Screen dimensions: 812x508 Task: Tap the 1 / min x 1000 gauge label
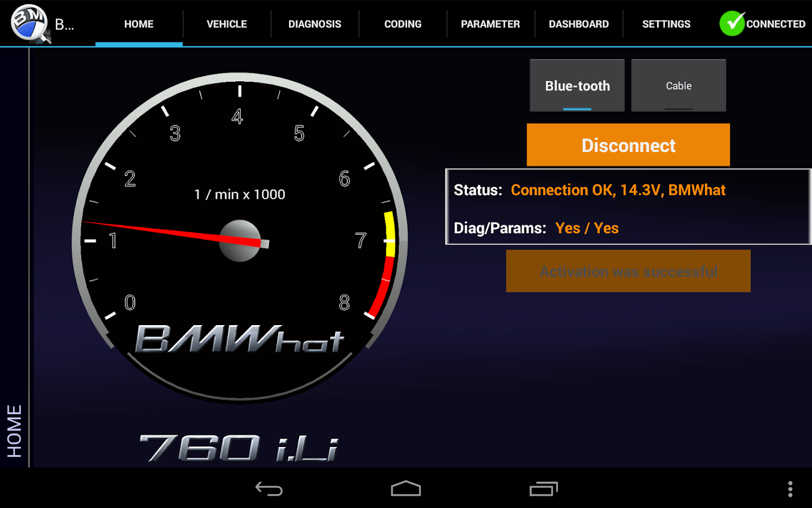coord(240,195)
